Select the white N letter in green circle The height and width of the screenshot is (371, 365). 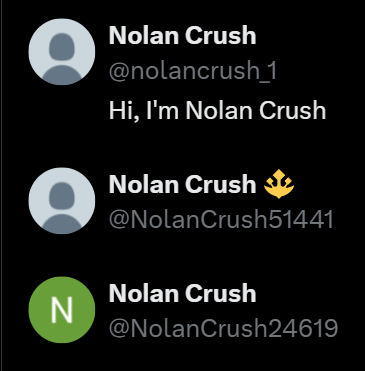point(62,310)
